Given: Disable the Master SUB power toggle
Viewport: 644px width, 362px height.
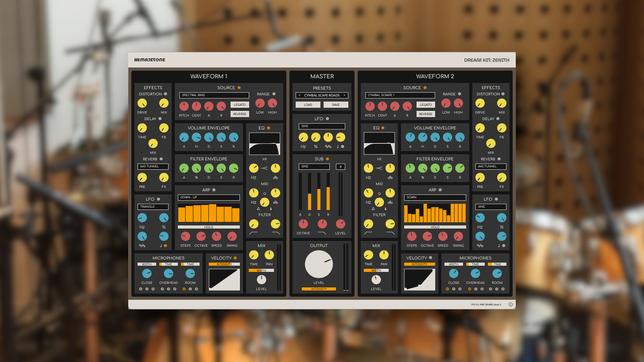Looking at the screenshot, I should point(327,159).
